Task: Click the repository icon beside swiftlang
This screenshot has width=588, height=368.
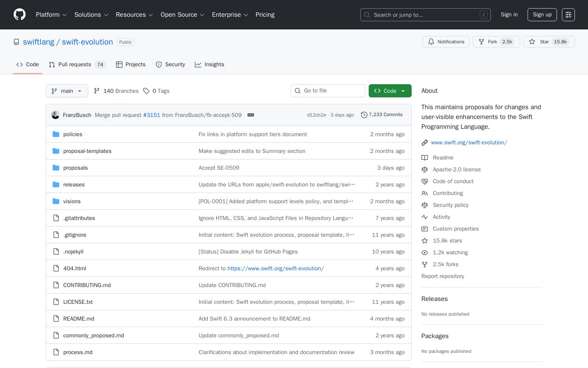Action: click(16, 42)
